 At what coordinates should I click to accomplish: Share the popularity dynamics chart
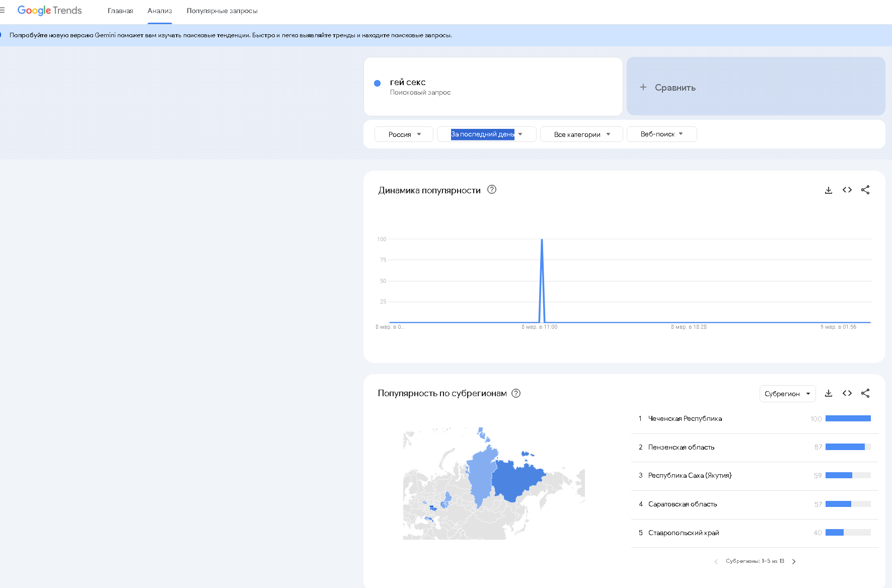tap(865, 190)
